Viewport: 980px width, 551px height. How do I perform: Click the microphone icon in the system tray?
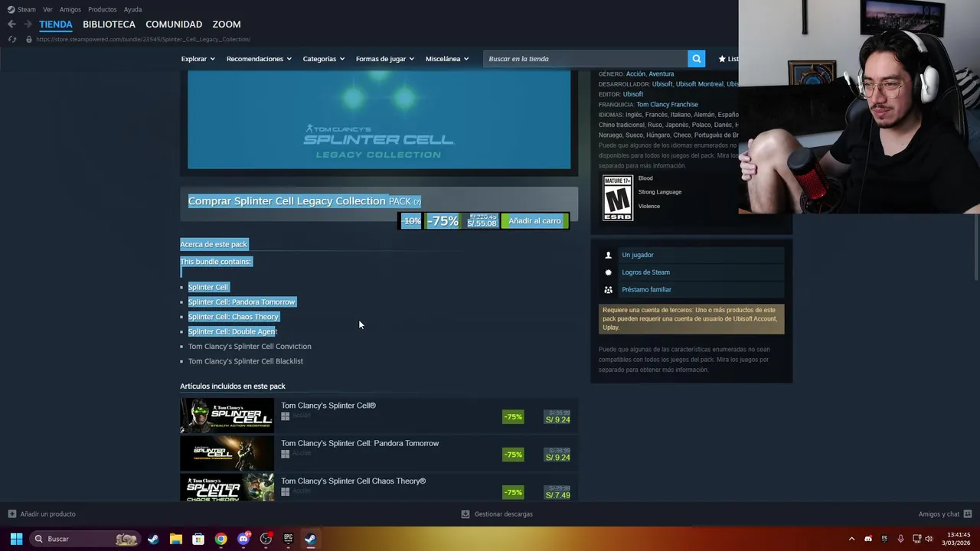pos(900,539)
